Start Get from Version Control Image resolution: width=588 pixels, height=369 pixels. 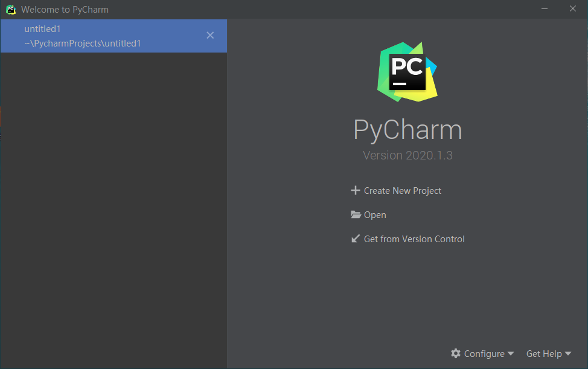(x=414, y=238)
